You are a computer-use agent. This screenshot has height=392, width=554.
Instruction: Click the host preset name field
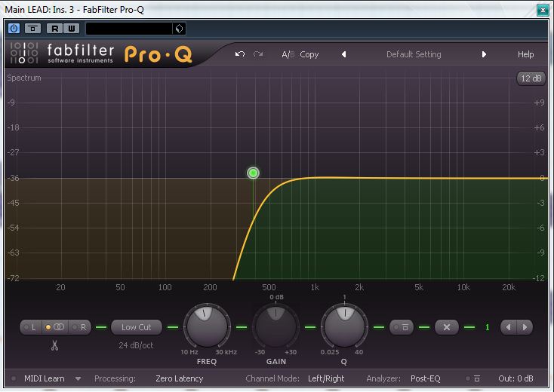pyautogui.click(x=129, y=29)
